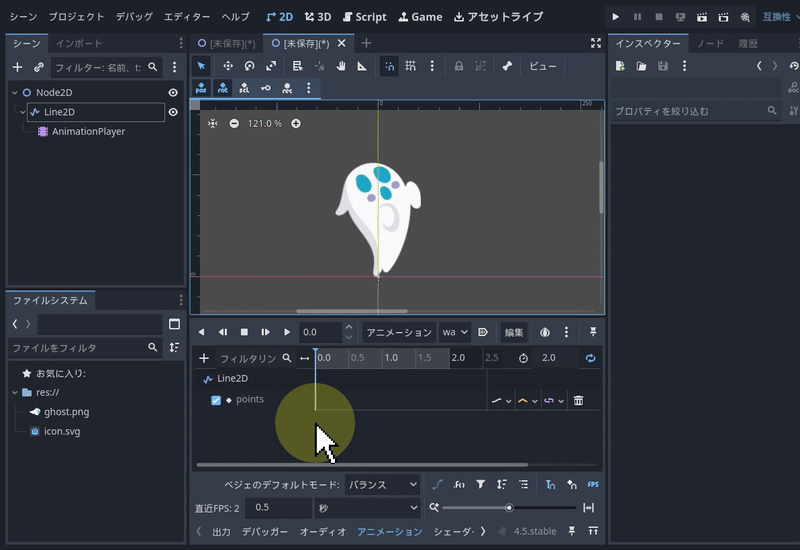Uncheck the points track checkbox

tap(216, 400)
